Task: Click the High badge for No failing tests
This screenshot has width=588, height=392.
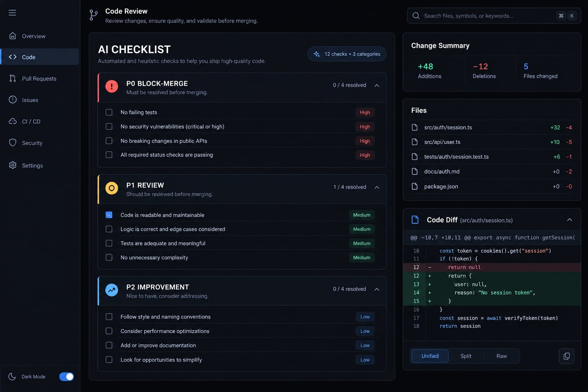Action: point(365,112)
